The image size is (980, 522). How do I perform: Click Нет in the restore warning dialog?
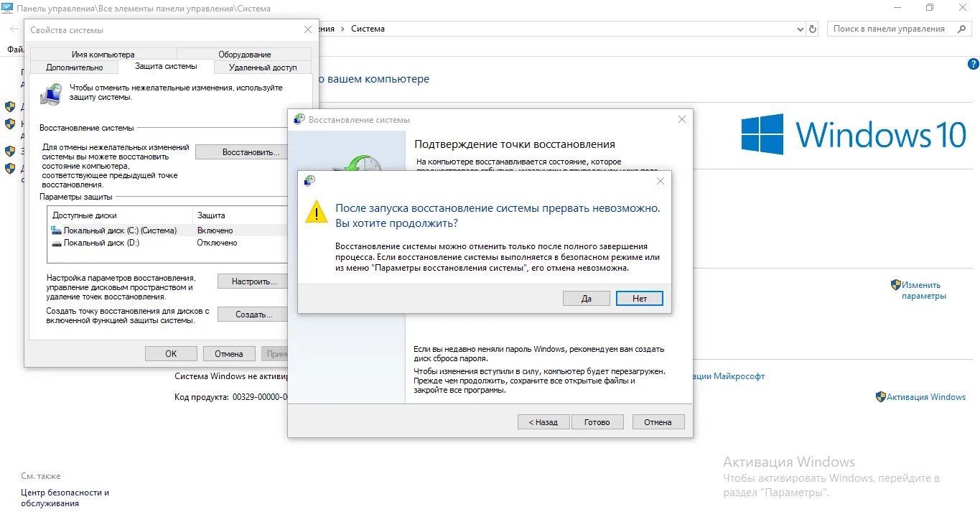pyautogui.click(x=640, y=299)
